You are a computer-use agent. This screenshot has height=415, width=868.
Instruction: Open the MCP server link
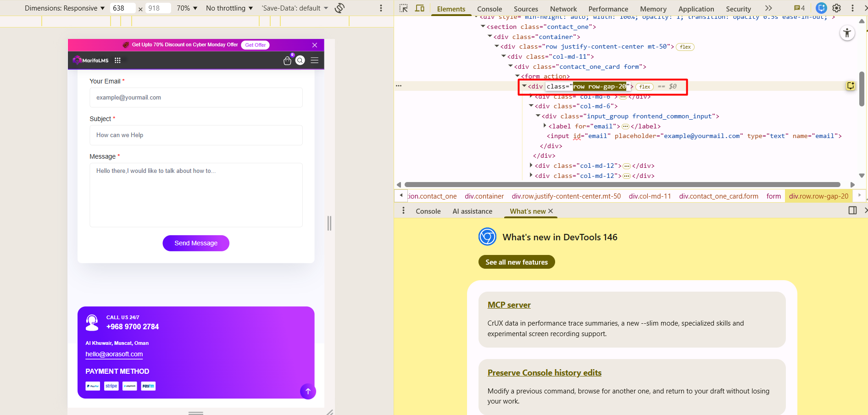[509, 305]
